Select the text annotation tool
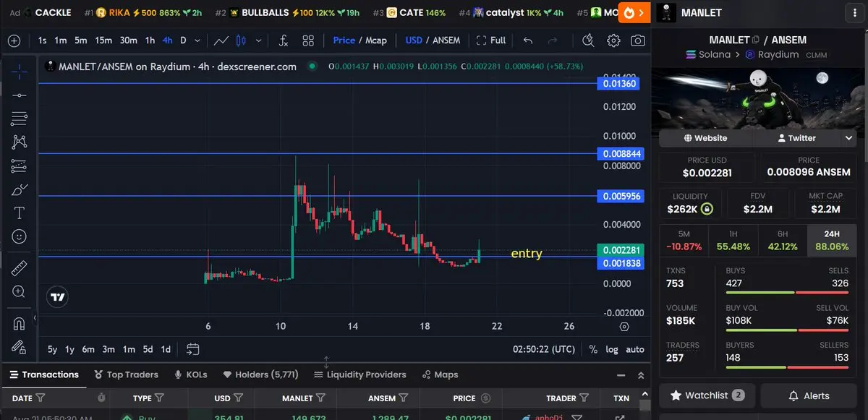Image resolution: width=868 pixels, height=420 pixels. (20, 213)
